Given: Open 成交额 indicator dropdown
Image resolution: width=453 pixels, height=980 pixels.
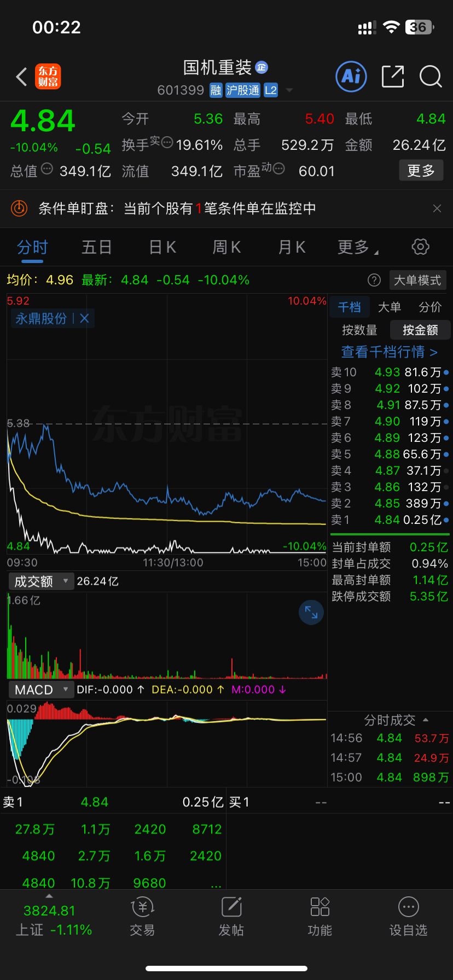Looking at the screenshot, I should coord(40,581).
